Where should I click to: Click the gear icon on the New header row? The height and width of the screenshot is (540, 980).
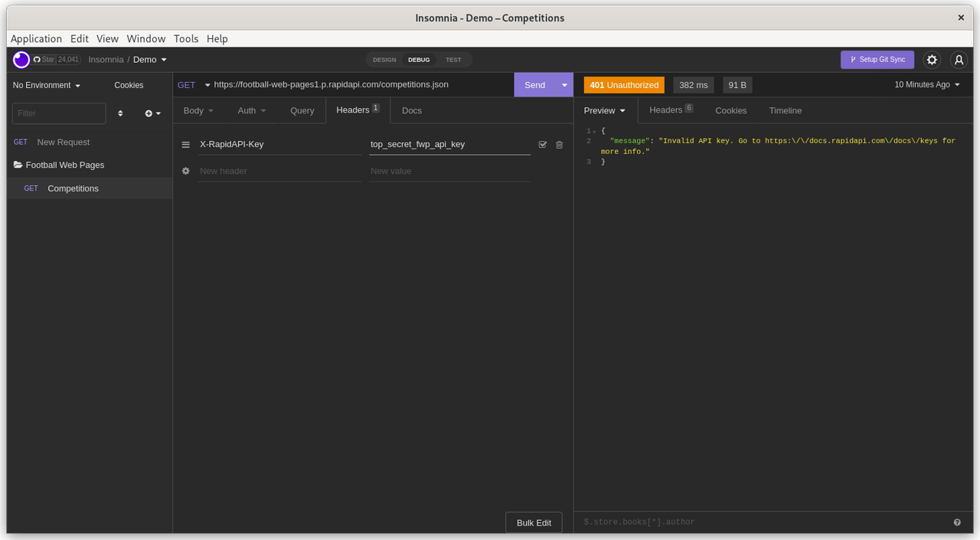pos(185,170)
